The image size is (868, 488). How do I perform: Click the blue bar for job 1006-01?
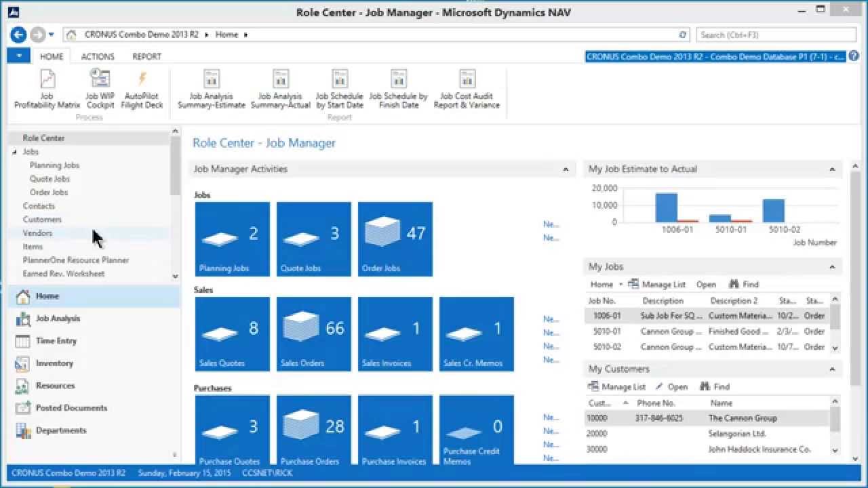(x=666, y=207)
